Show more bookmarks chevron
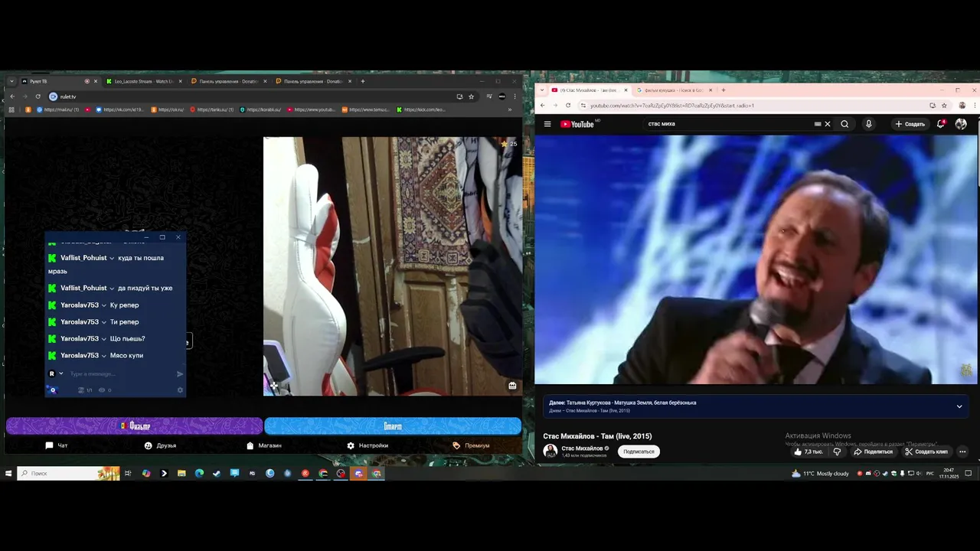 coord(510,109)
